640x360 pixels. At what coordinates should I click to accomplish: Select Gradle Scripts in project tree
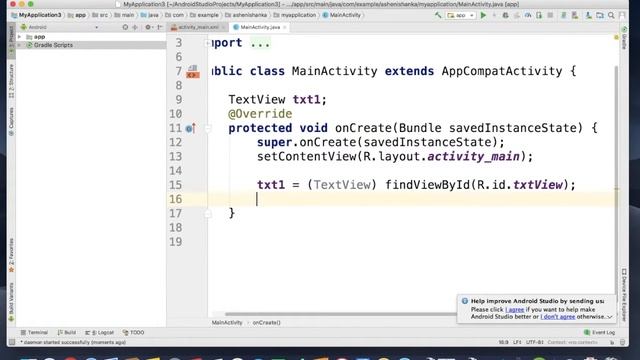pos(53,45)
